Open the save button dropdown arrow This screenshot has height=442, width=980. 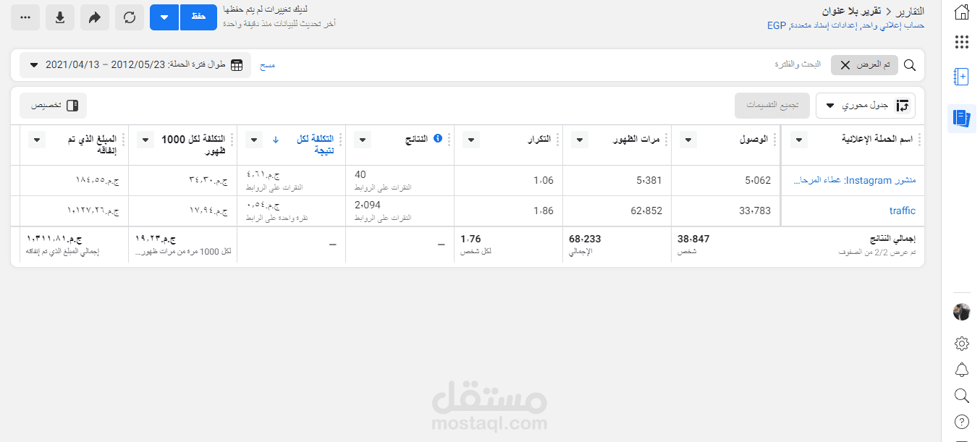coord(164,17)
